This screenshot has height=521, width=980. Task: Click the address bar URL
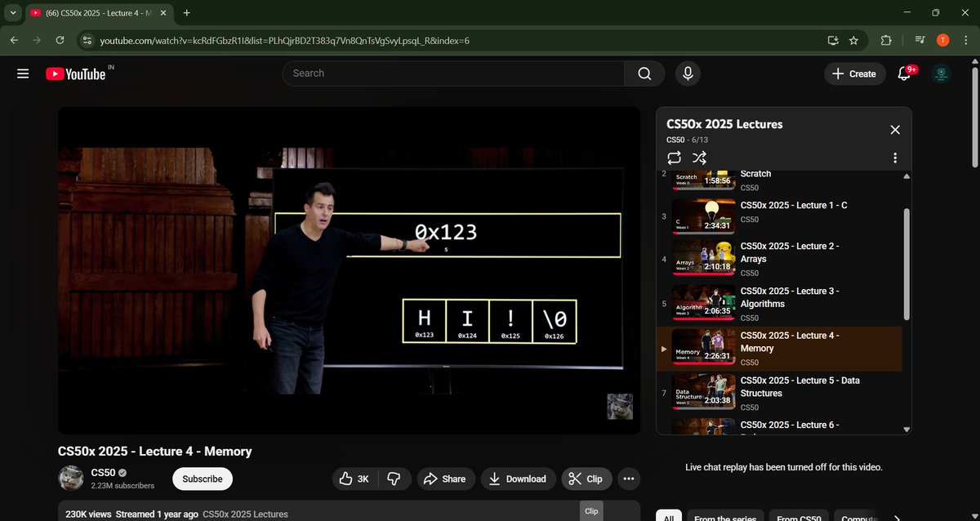click(x=284, y=40)
